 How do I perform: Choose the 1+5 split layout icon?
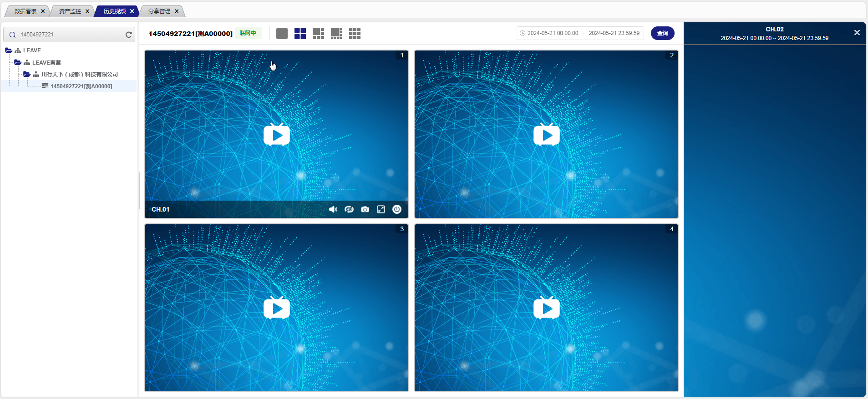(318, 33)
